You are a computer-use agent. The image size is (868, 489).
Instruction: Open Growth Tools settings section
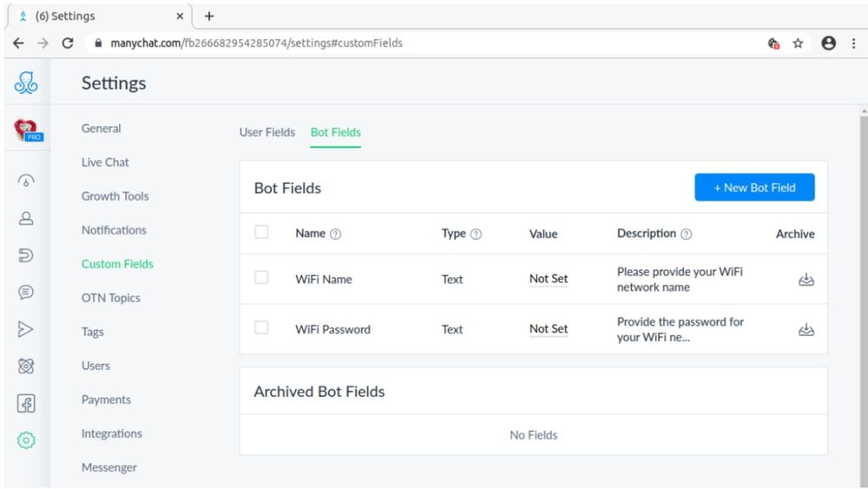(115, 196)
